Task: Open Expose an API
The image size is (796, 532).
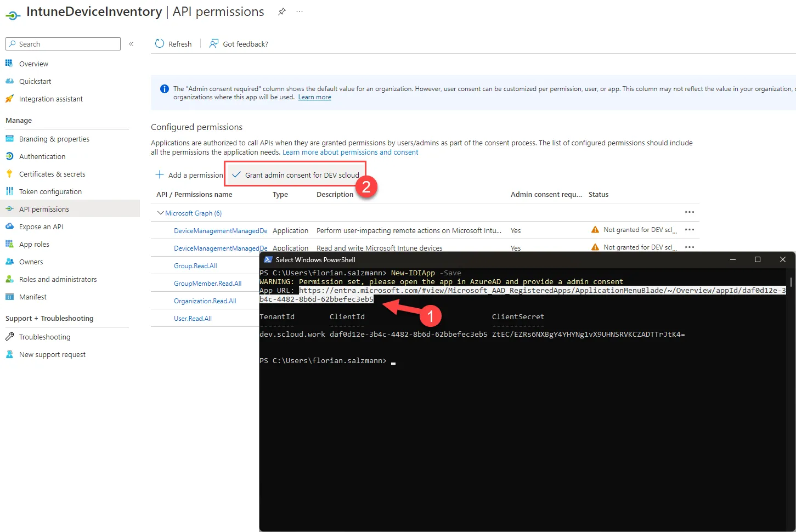Action: coord(41,227)
